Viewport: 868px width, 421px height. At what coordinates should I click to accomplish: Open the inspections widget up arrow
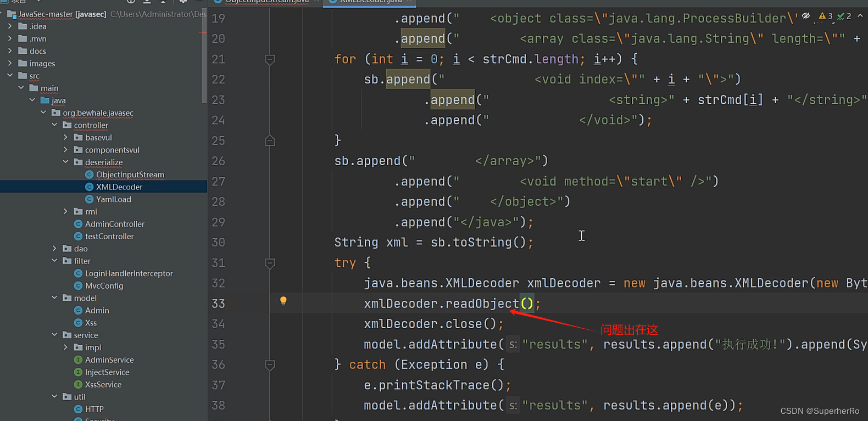point(860,16)
